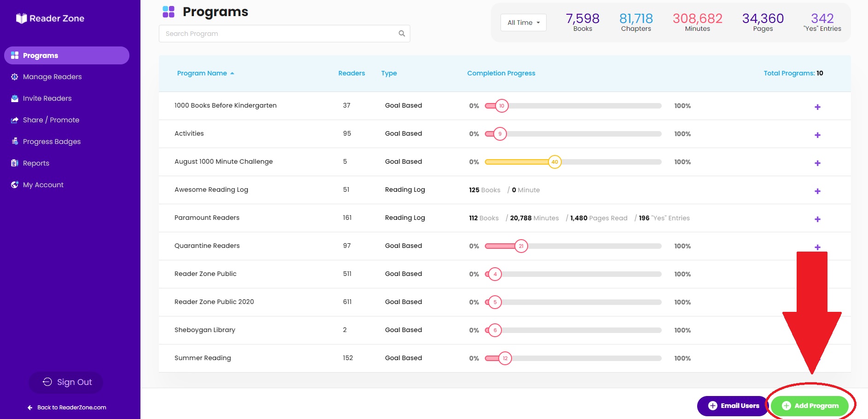
Task: Click the Share / Promote arrow icon
Action: point(15,120)
